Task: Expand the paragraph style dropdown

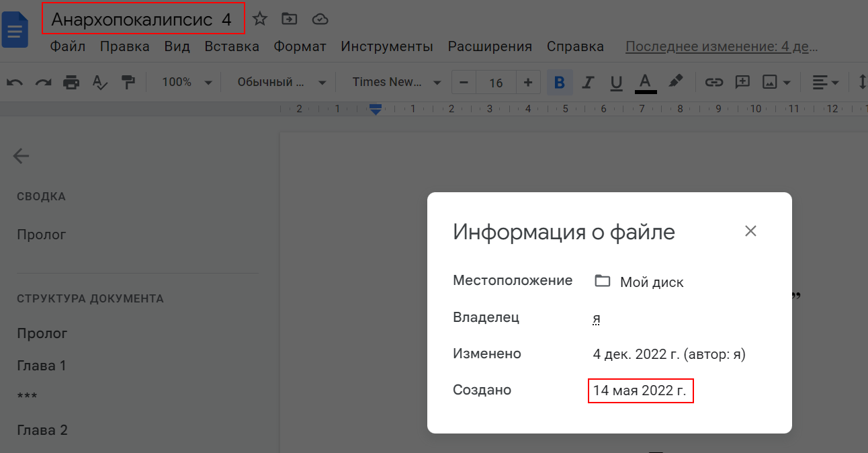Action: (x=281, y=83)
